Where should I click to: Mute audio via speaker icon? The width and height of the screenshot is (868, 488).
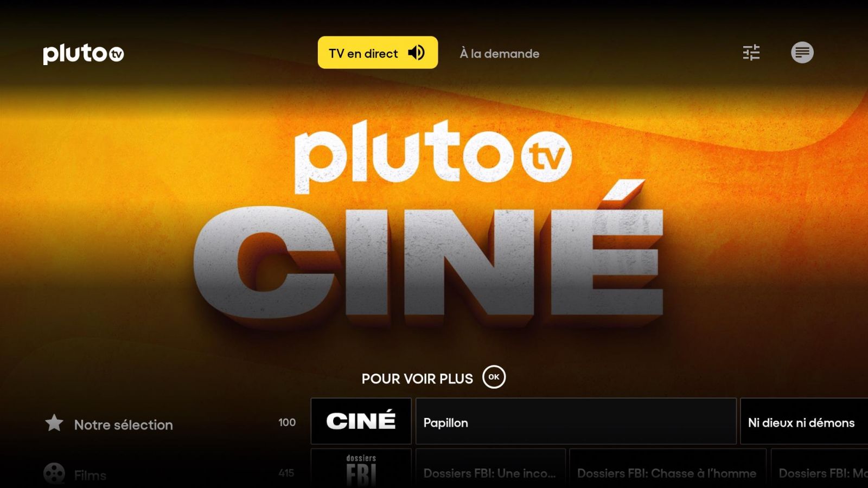tap(417, 53)
